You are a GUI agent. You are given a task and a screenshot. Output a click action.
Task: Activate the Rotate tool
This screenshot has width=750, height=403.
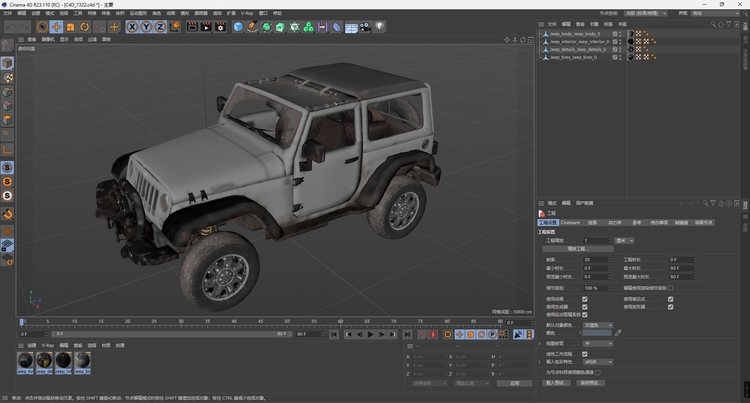coord(84,27)
